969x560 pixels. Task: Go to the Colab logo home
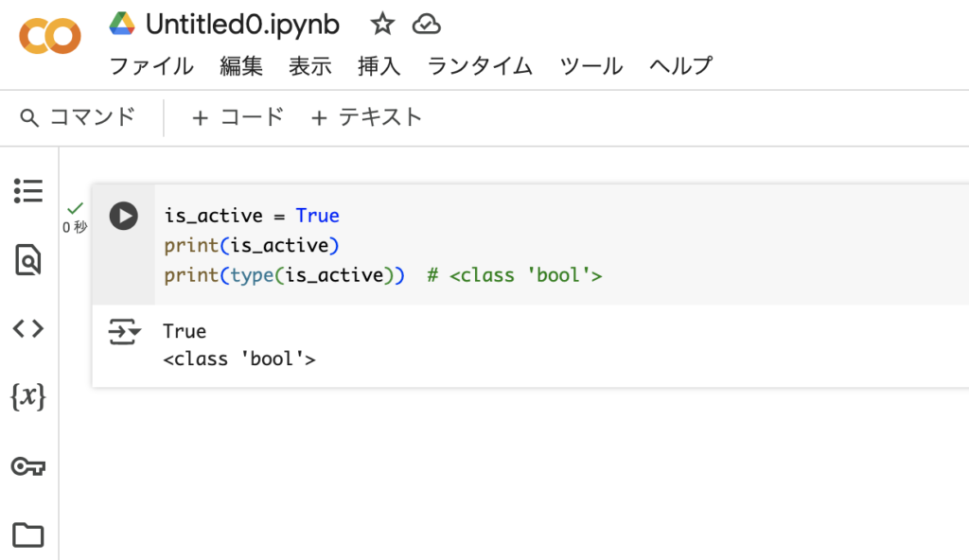click(x=50, y=36)
